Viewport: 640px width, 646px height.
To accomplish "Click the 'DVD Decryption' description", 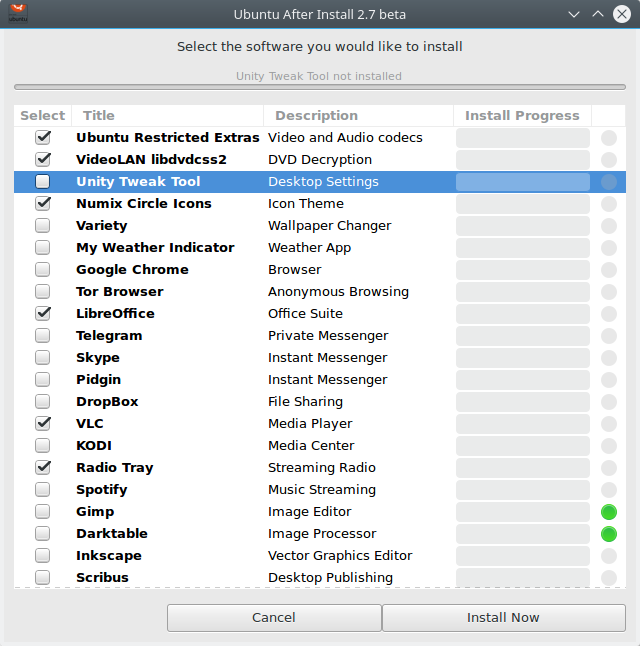I will (x=320, y=160).
